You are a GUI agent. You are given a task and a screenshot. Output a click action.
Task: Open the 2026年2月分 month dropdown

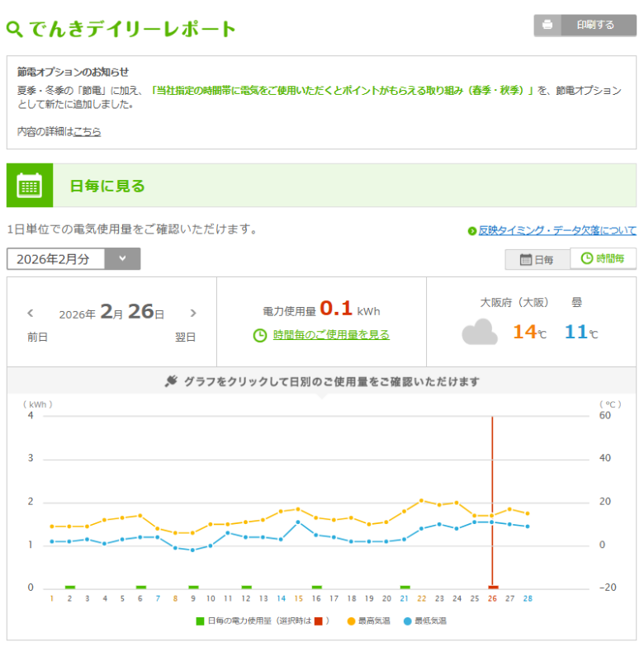coord(73,259)
